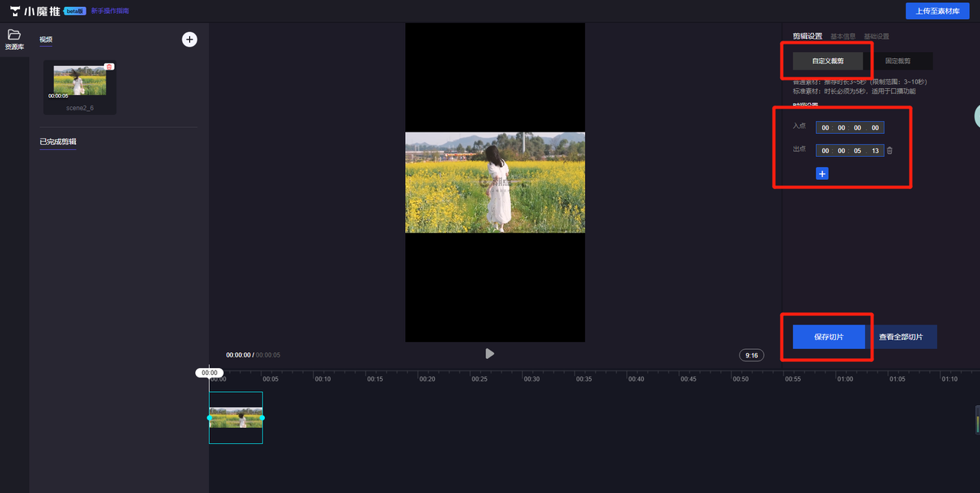Screen dimensions: 980x493
Task: Toggle the 9:16 aspect ratio pill
Action: (752, 355)
